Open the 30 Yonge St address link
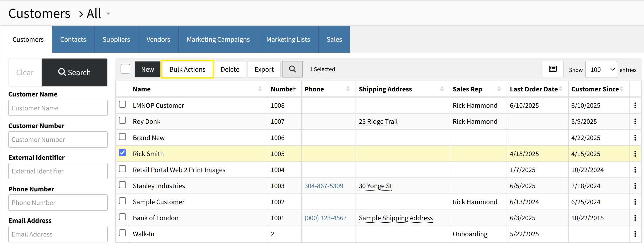This screenshot has width=644, height=244. pyautogui.click(x=375, y=186)
